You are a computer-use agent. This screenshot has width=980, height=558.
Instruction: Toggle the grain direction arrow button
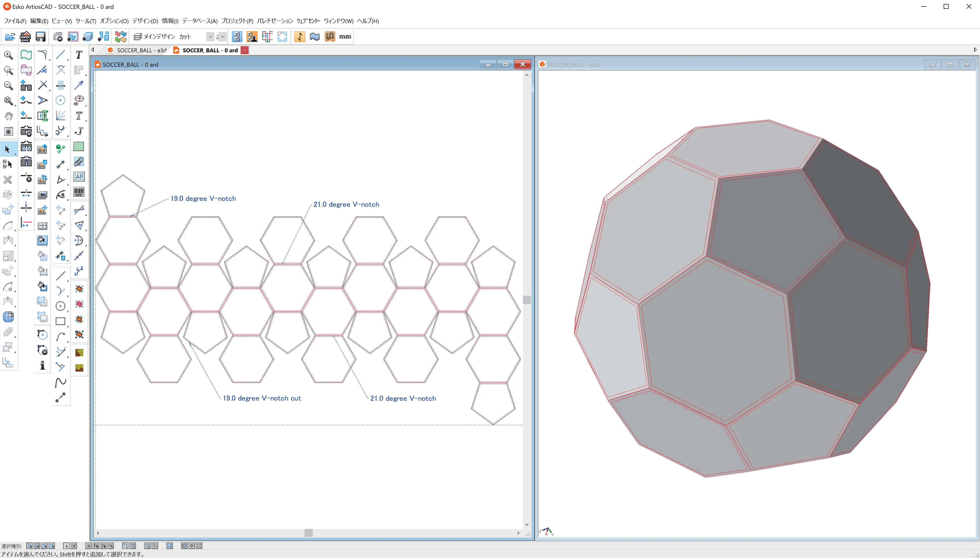click(x=300, y=37)
